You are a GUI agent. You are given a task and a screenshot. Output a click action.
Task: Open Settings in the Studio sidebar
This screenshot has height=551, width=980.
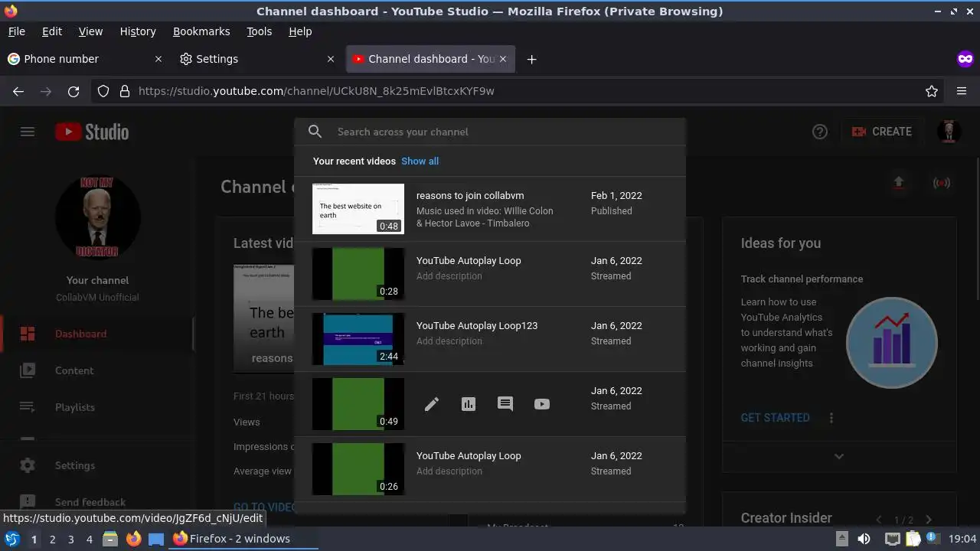(x=98, y=465)
